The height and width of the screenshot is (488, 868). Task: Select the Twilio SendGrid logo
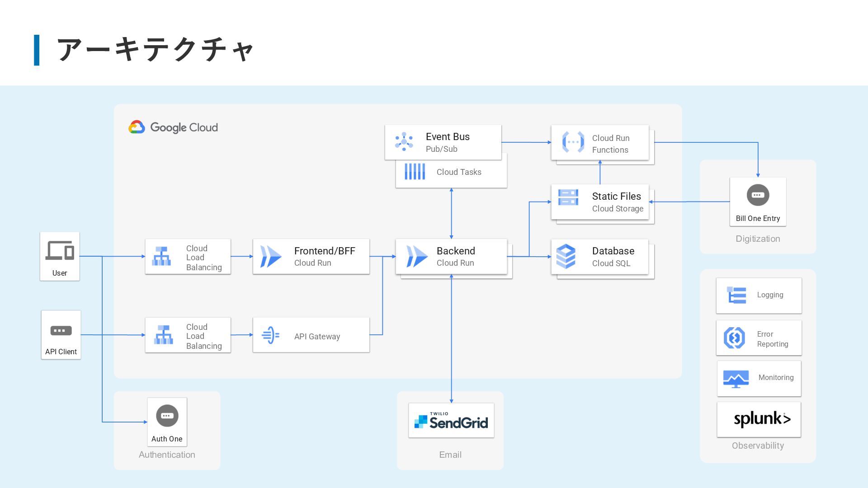pos(451,421)
